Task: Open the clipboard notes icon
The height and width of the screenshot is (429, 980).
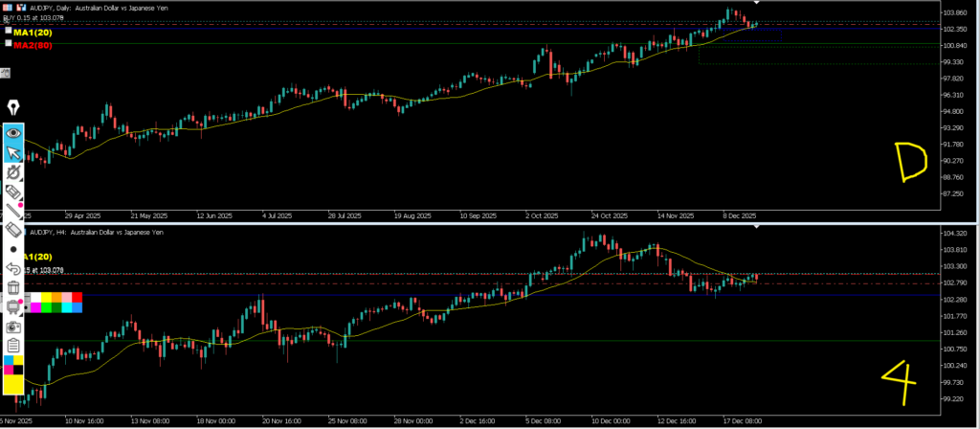Action: (14, 346)
